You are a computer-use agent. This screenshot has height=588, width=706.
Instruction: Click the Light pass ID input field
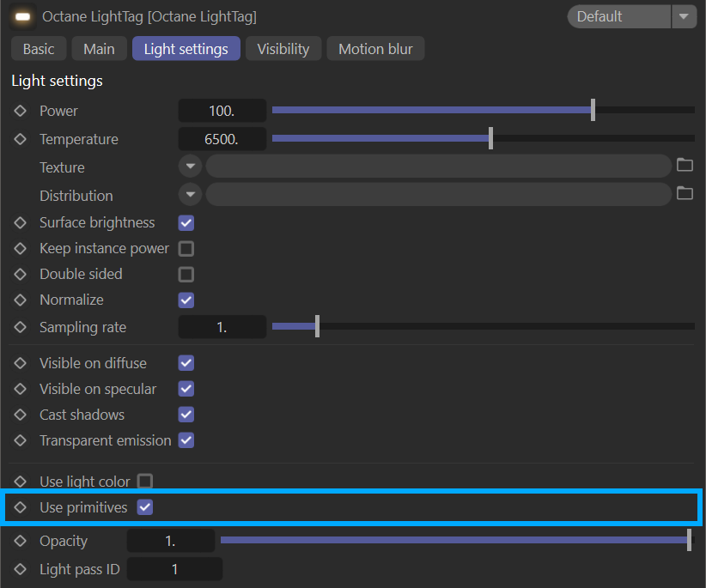174,569
